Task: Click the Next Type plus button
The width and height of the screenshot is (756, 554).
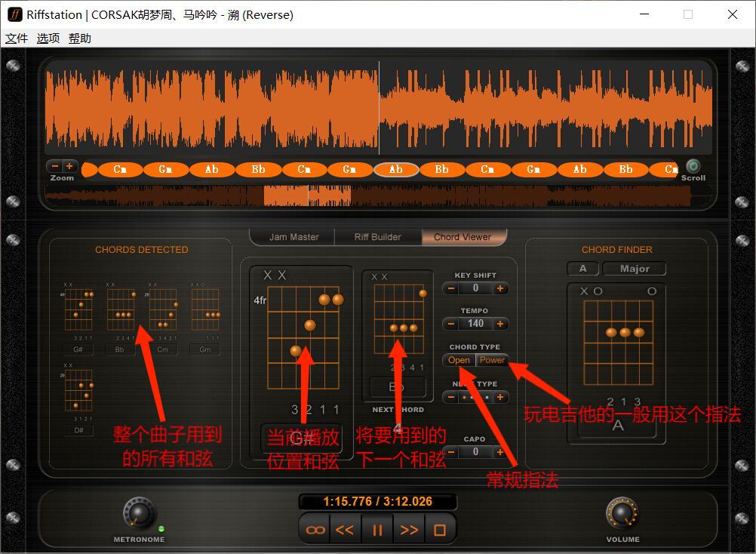Action: click(500, 397)
